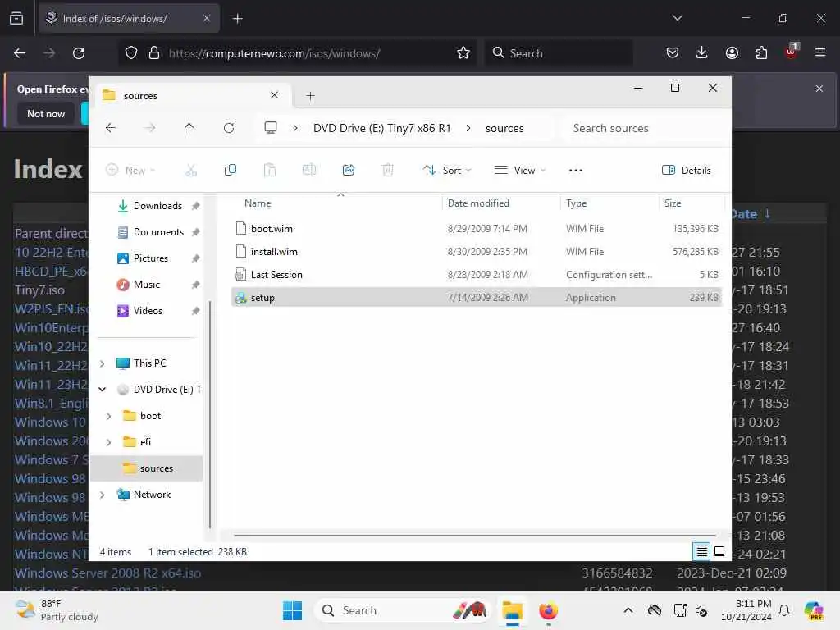Open the New item dropdown
Image resolution: width=840 pixels, height=630 pixels.
point(130,171)
